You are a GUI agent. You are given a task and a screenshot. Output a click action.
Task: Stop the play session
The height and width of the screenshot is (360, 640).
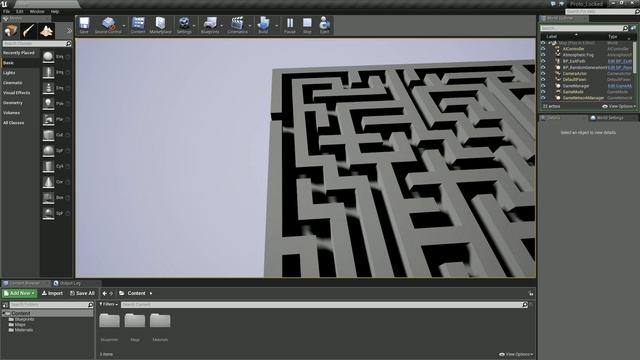[x=307, y=25]
